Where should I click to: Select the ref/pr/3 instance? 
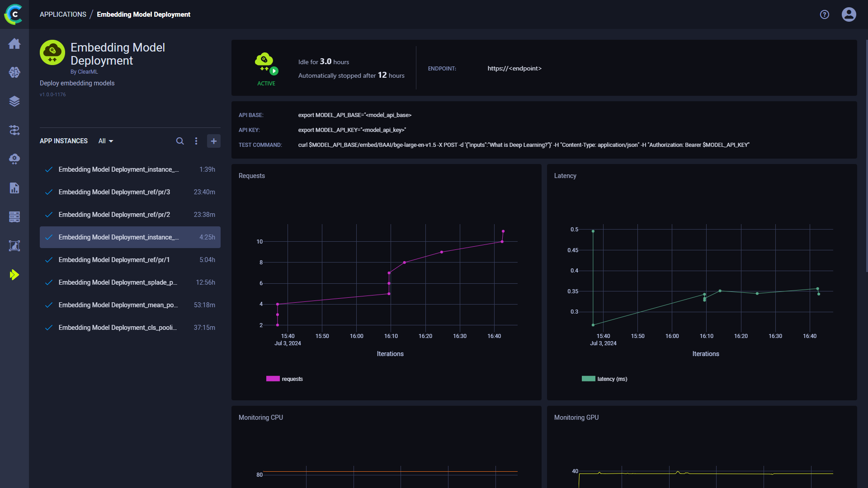point(130,192)
